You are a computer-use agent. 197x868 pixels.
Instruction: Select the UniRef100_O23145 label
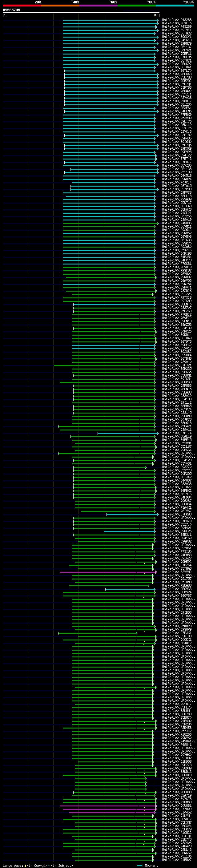(177, 413)
